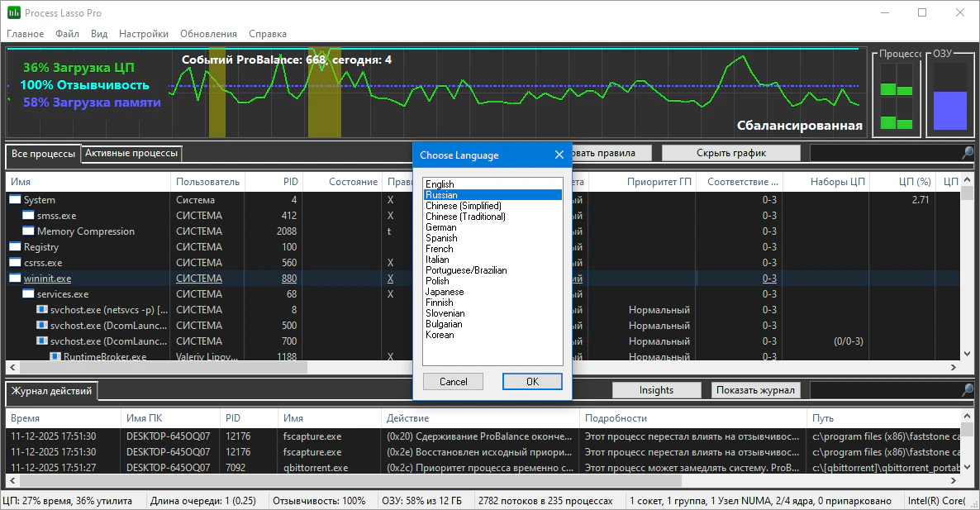This screenshot has height=510, width=980.
Task: Click the process list horizontal scrollbar
Action: pyautogui.click(x=157, y=367)
